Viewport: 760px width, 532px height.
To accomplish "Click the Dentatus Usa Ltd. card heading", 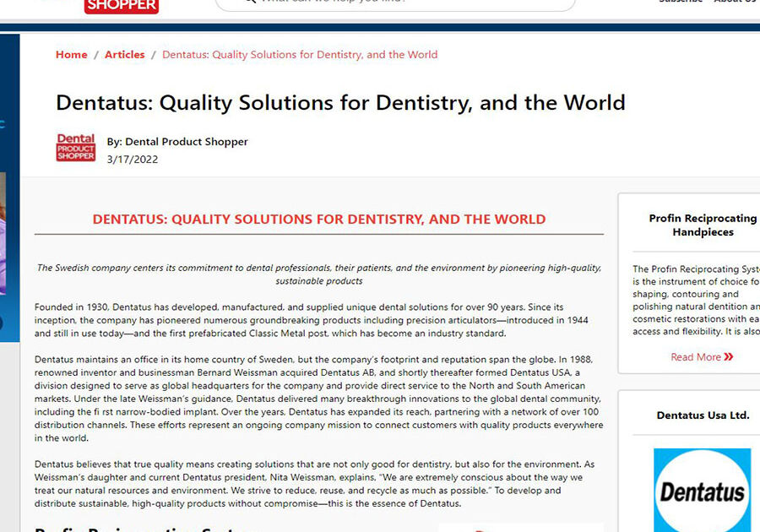I will point(704,415).
